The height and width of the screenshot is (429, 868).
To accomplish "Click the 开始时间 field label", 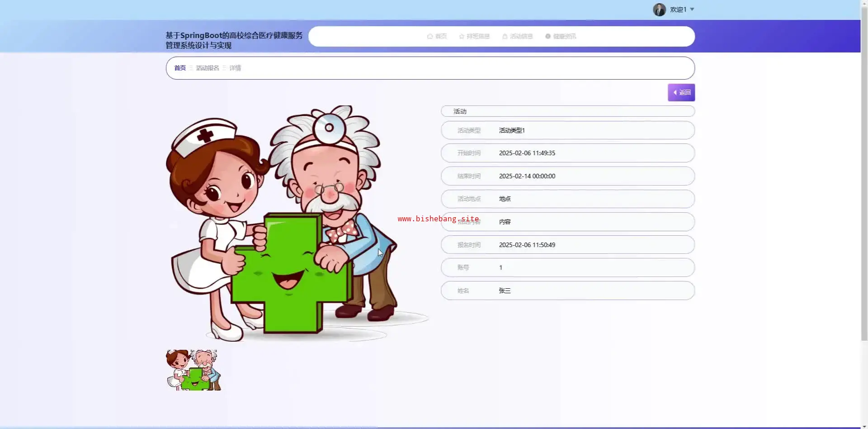I will click(x=469, y=153).
